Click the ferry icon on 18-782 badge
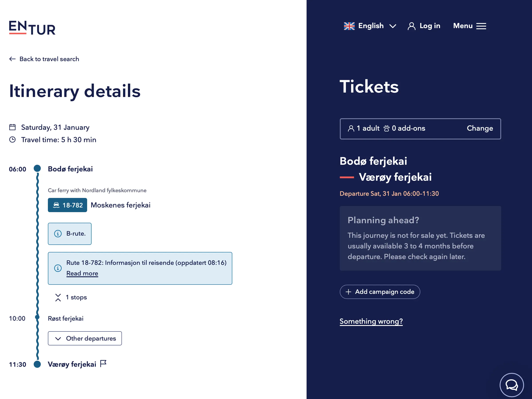 [x=56, y=205]
